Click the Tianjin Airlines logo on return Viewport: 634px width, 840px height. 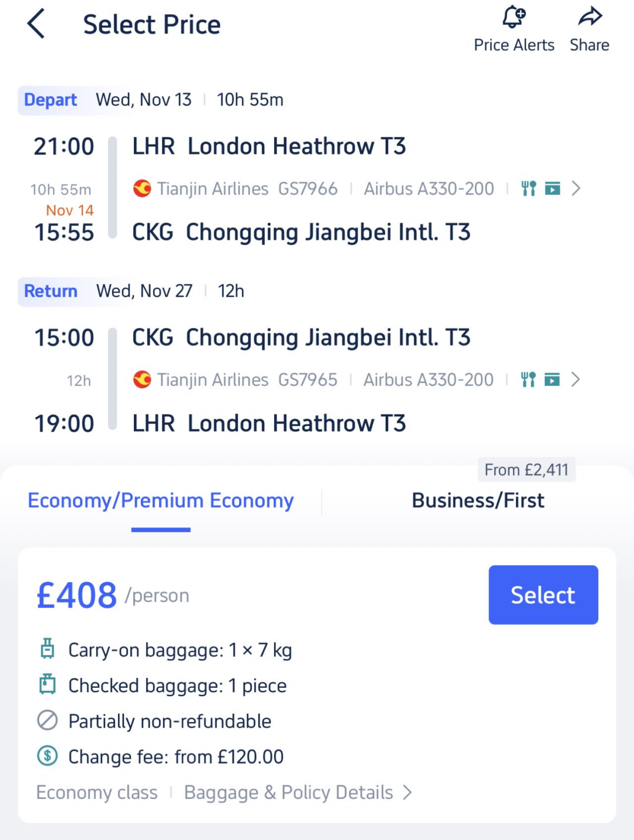point(142,379)
